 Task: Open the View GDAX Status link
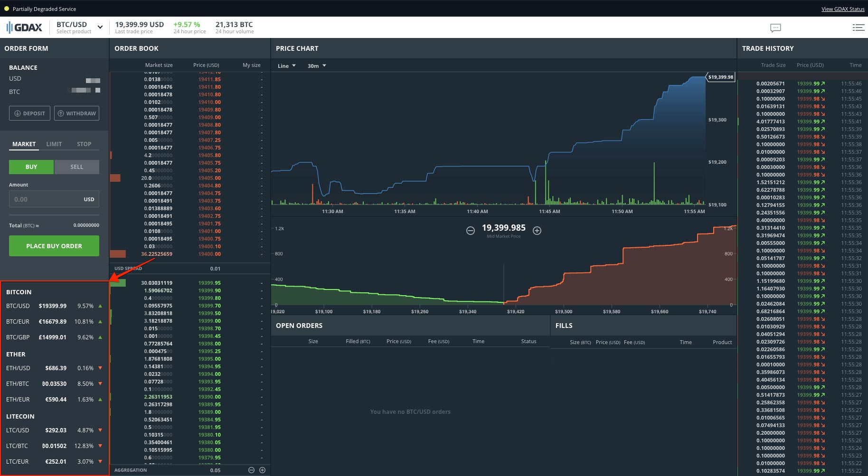pos(843,9)
